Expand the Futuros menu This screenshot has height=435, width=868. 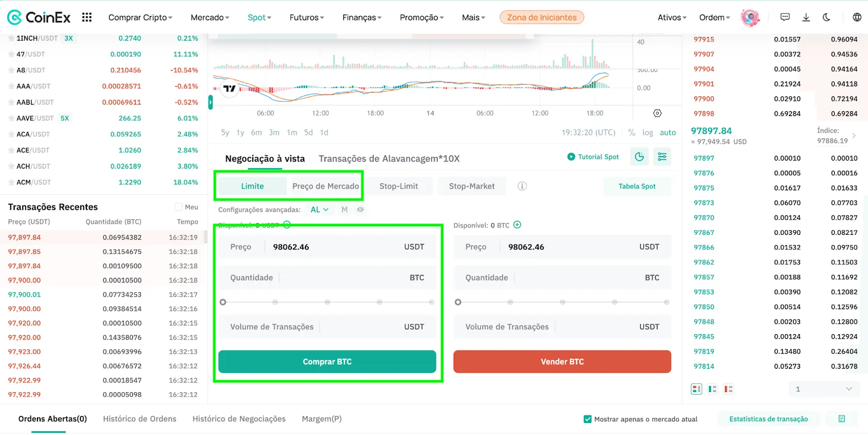click(307, 17)
